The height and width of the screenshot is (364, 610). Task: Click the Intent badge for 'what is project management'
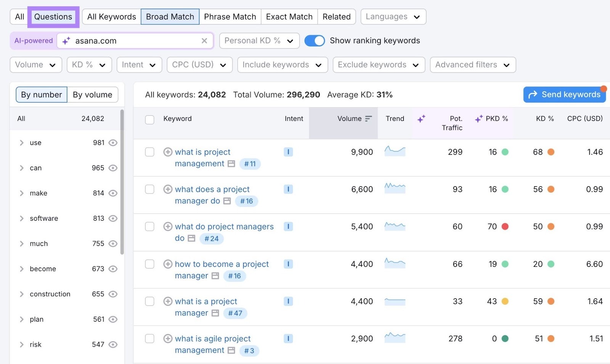(x=289, y=152)
